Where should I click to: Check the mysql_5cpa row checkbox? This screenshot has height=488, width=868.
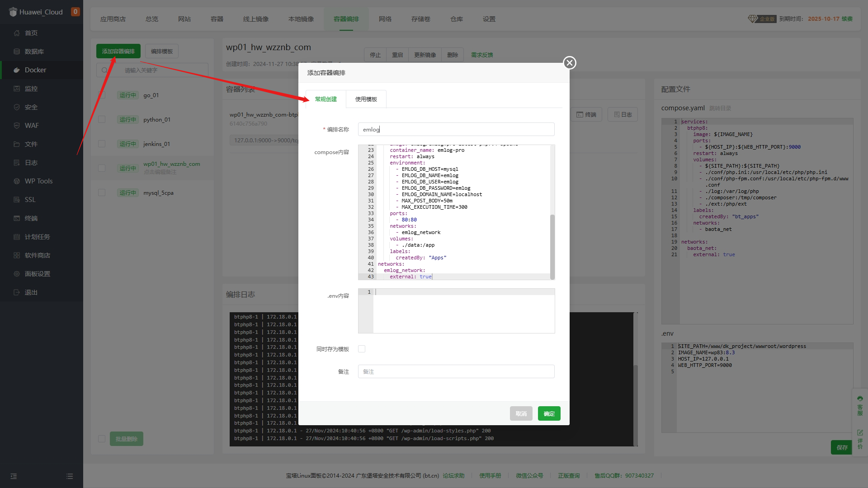tap(102, 192)
